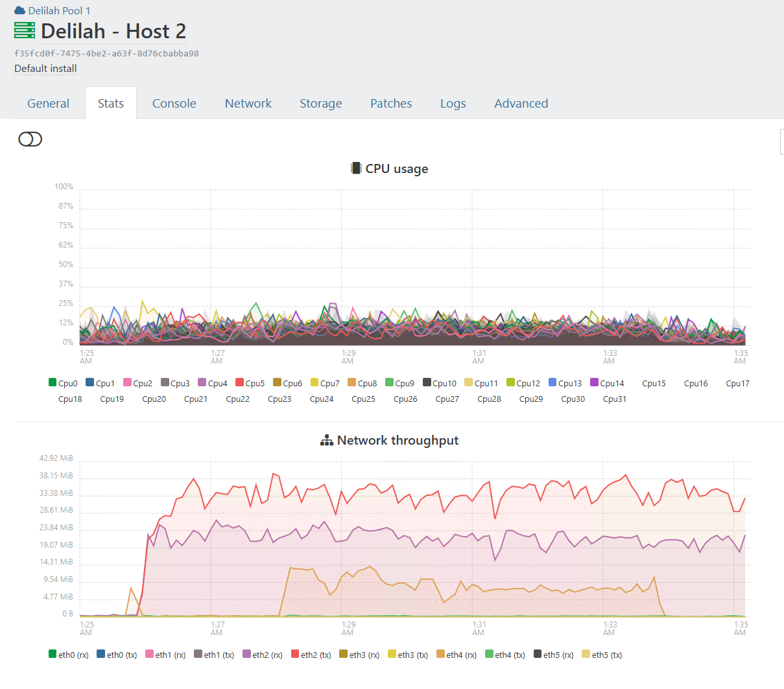Viewport: 784px width, 689px height.
Task: Open the General tab
Action: coord(48,104)
